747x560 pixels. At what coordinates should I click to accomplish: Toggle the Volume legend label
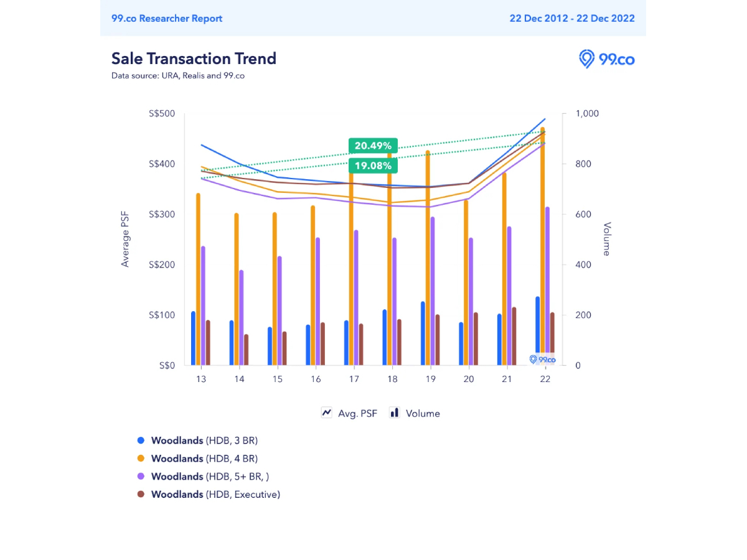click(x=423, y=413)
